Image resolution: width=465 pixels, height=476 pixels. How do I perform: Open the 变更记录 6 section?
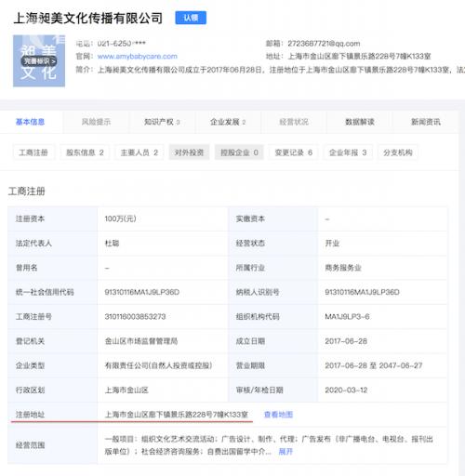(x=294, y=152)
